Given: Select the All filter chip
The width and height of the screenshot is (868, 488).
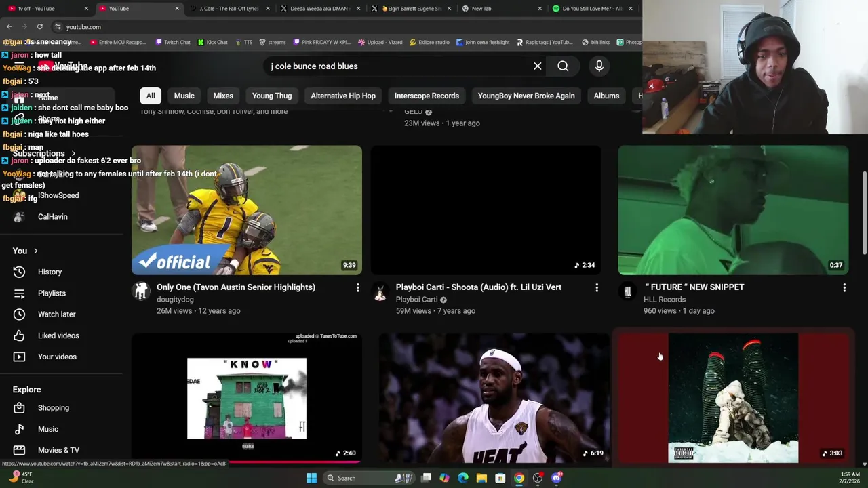Looking at the screenshot, I should (x=151, y=96).
